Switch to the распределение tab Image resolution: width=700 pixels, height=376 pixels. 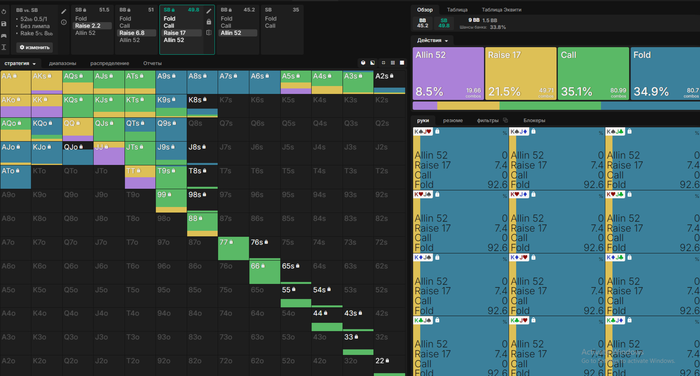[x=110, y=63]
